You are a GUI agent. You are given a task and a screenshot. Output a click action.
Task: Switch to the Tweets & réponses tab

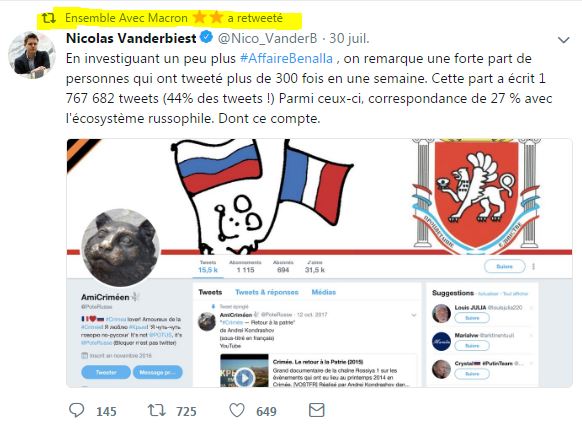267,292
